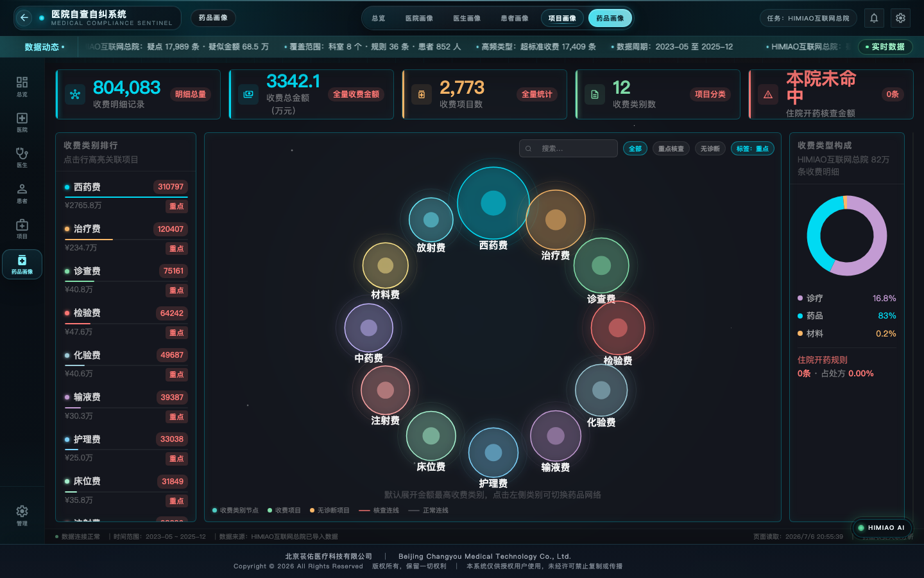Click the back arrow icon

pos(24,18)
